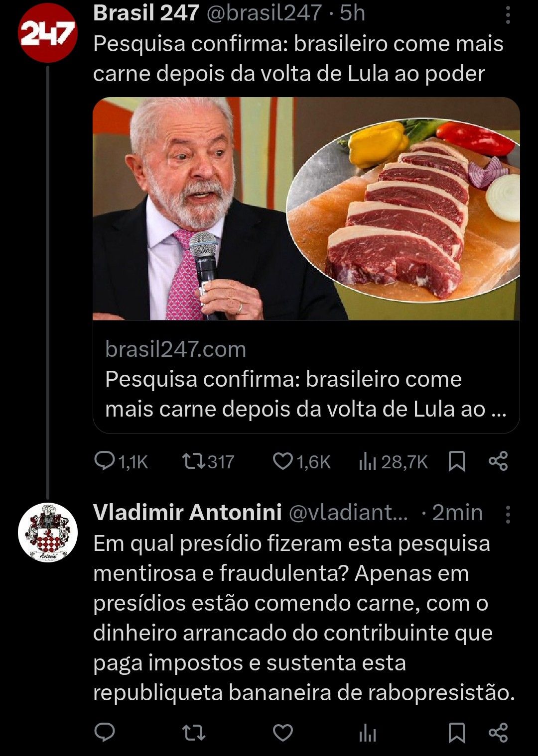Screen dimensions: 538x756
Task: Retweet the Brasil 247 post
Action: coord(194,461)
